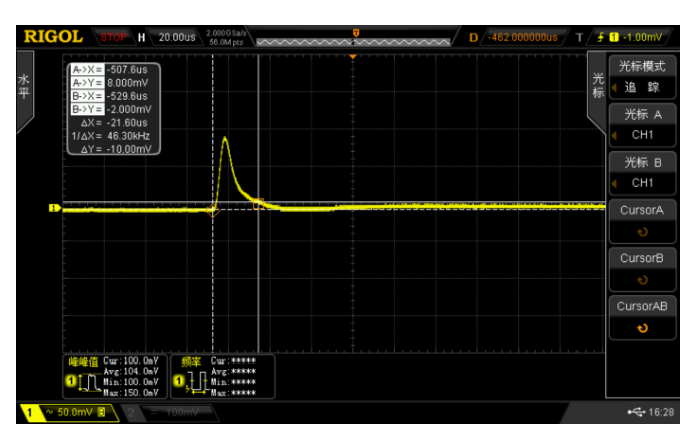Click the A->Y 8.000mV readout

coord(110,83)
